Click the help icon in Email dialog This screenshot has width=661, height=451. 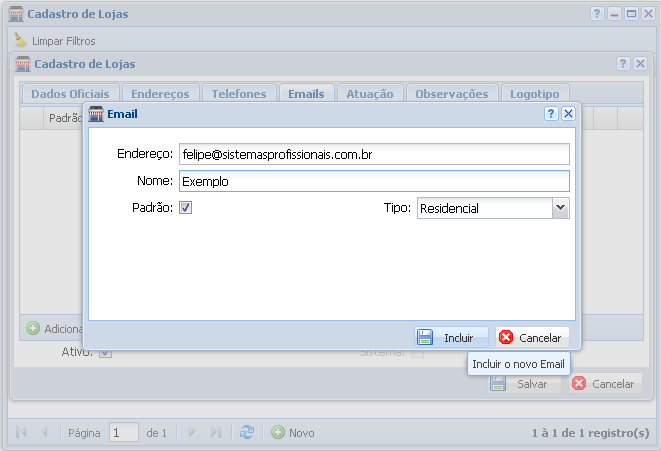tap(551, 114)
